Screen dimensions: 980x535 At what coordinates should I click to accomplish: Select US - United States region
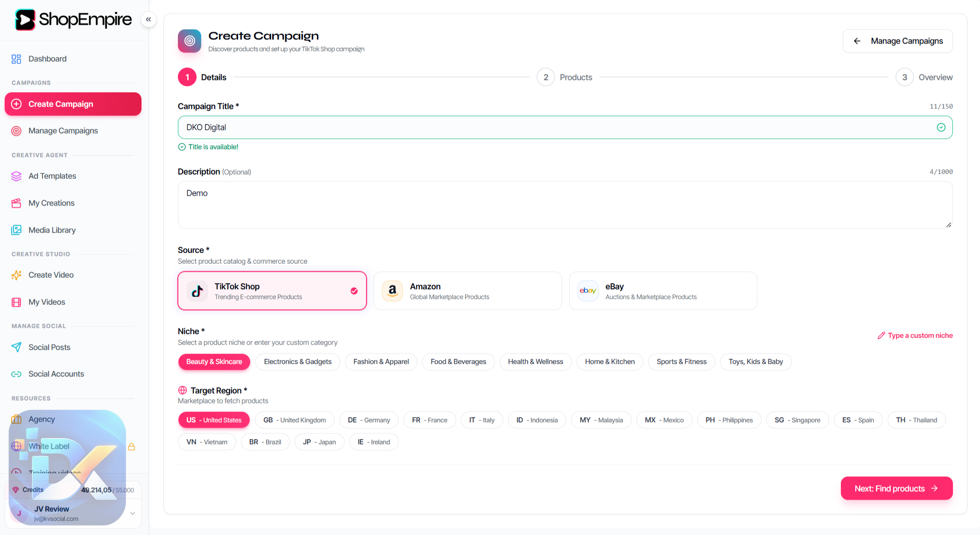click(214, 420)
